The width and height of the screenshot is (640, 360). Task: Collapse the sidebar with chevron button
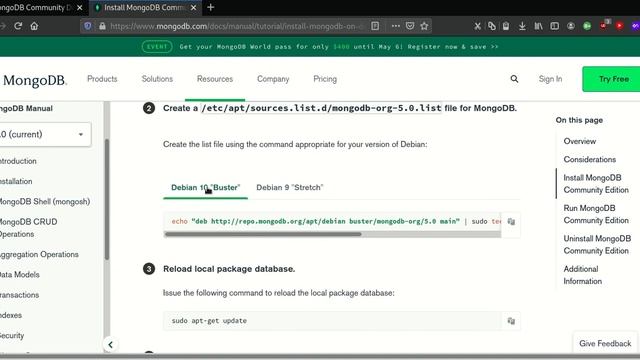(x=110, y=344)
